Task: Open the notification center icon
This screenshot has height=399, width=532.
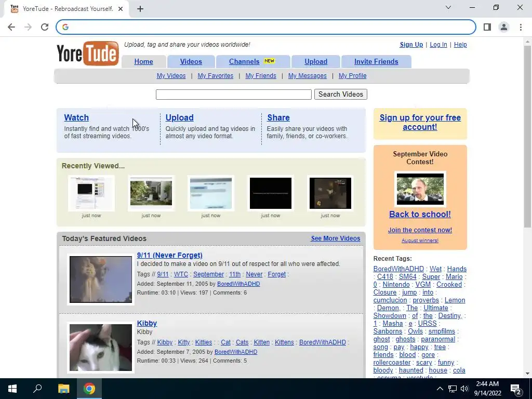Action: 516,389
